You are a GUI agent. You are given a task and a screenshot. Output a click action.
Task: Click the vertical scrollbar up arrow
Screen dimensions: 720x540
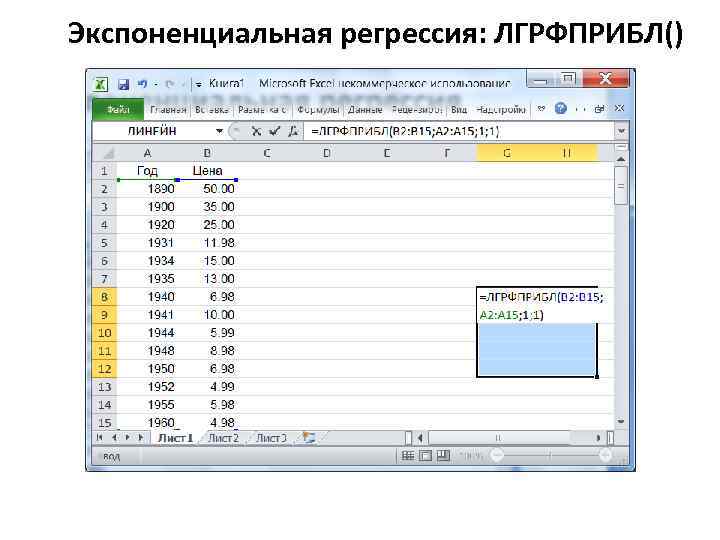(621, 159)
